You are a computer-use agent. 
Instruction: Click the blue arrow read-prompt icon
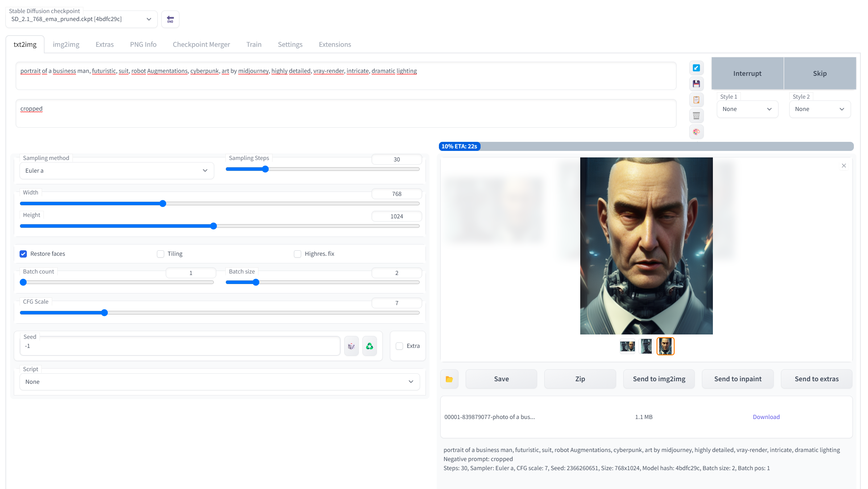pyautogui.click(x=696, y=68)
